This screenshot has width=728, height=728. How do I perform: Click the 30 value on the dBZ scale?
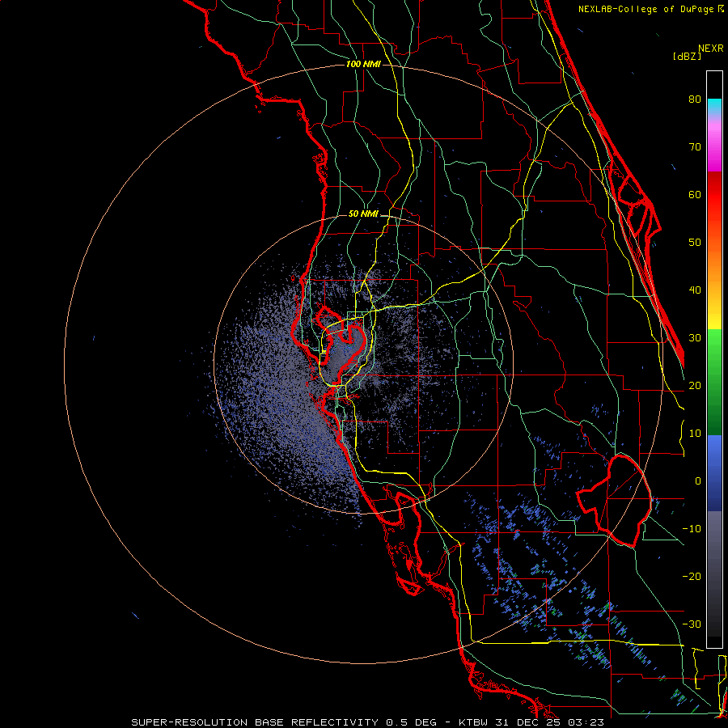pyautogui.click(x=695, y=338)
